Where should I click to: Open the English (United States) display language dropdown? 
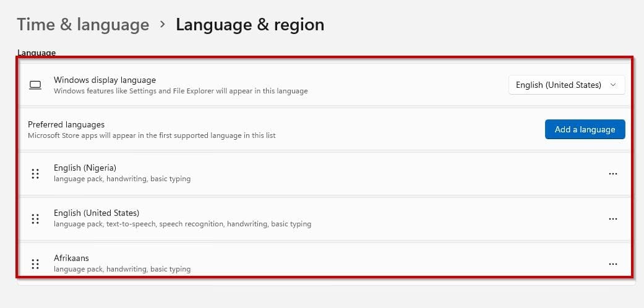(566, 85)
